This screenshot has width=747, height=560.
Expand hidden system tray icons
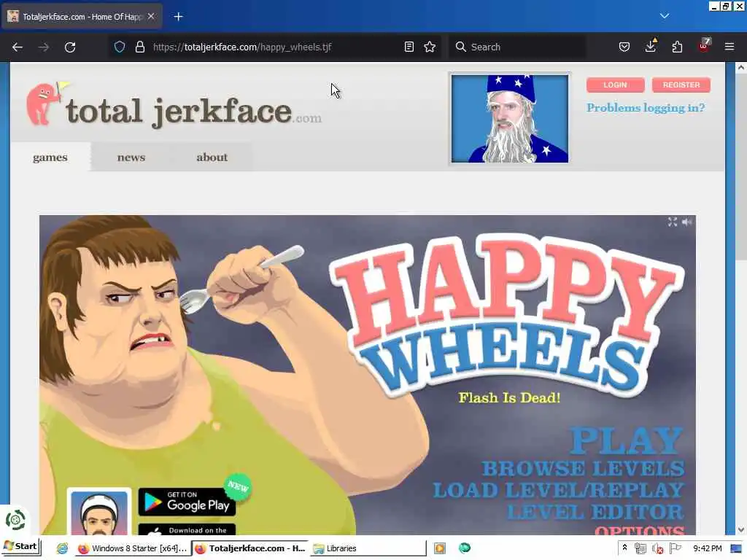[624, 548]
